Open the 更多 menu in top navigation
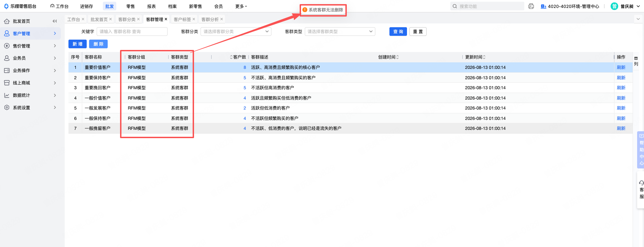Viewport: 644px width, 247px height. [x=241, y=6]
